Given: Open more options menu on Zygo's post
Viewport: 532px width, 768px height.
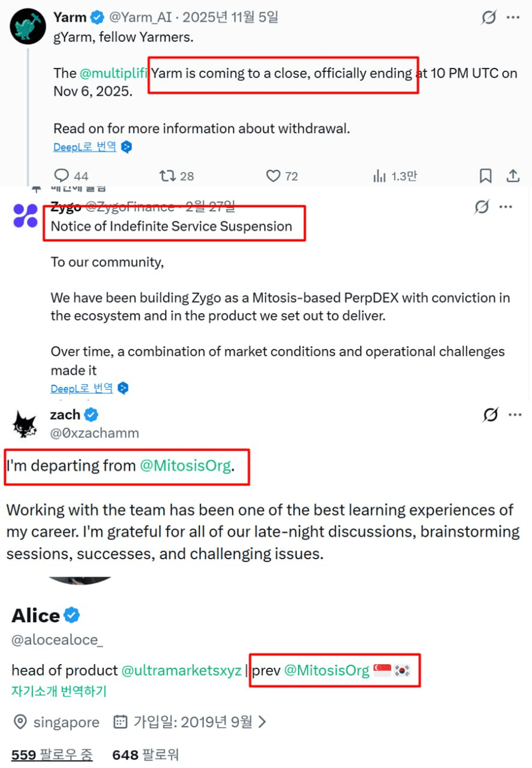Looking at the screenshot, I should tap(506, 208).
